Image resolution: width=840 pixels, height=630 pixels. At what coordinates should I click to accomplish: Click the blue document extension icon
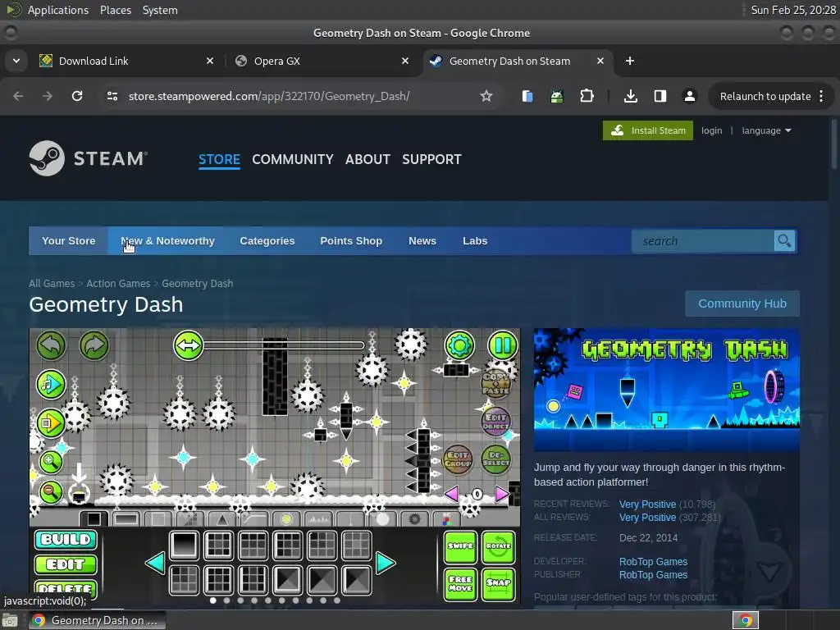527,97
